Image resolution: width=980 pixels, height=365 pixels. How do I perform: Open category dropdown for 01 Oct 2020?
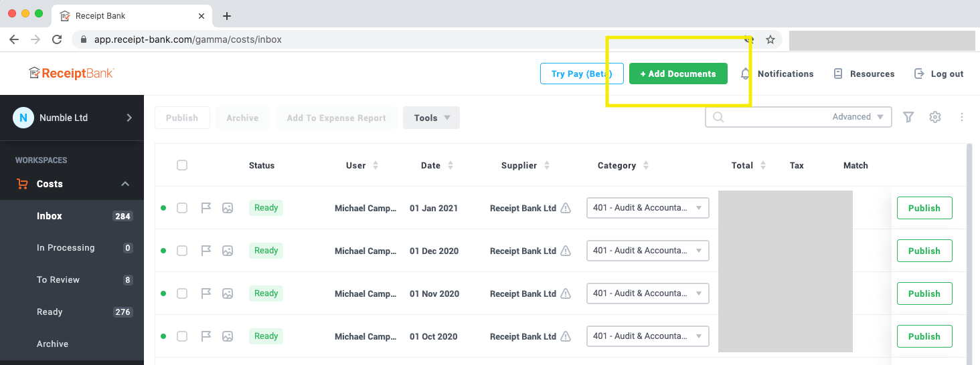coord(647,336)
